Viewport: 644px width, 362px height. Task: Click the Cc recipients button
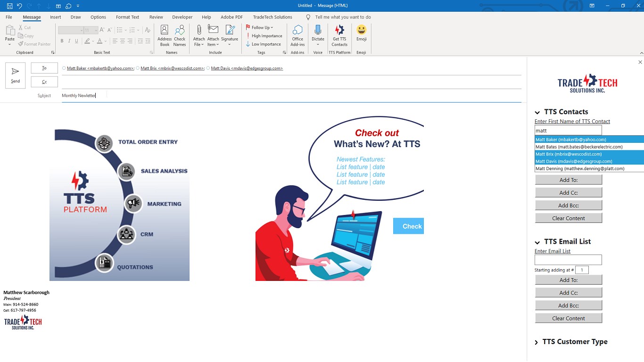pyautogui.click(x=44, y=82)
